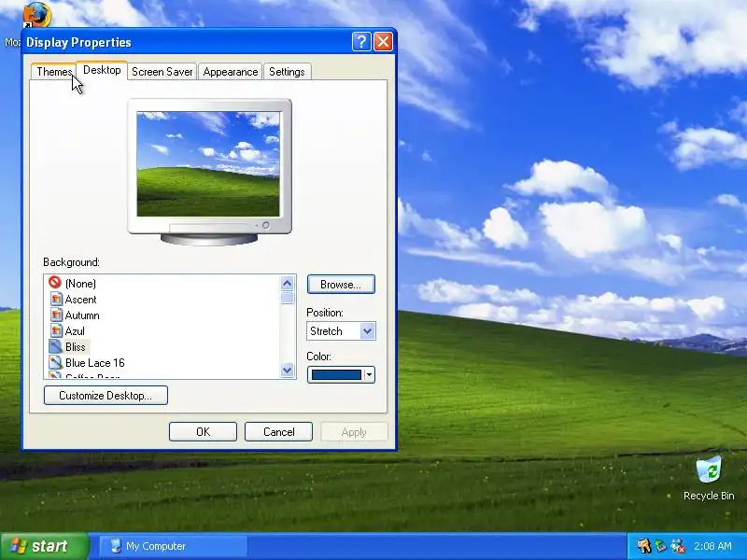The height and width of the screenshot is (560, 747).
Task: Click the Help question mark button
Action: [361, 42]
